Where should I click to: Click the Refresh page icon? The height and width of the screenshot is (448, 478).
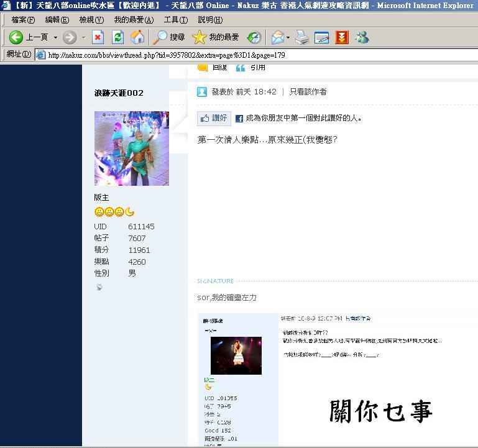pyautogui.click(x=117, y=37)
